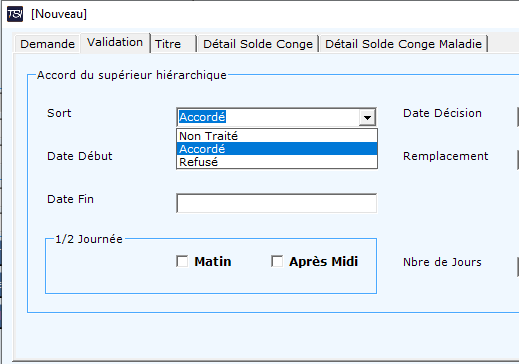519x364 pixels.
Task: Click the [Nouveau] window title text
Action: [x=59, y=14]
